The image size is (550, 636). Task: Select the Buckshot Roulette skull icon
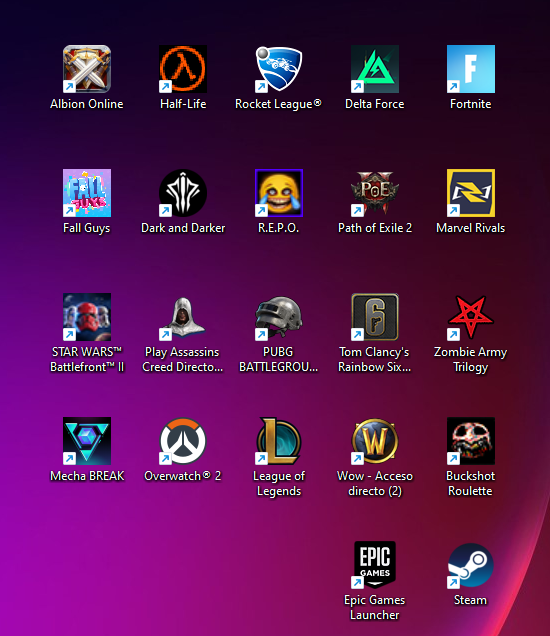[471, 441]
